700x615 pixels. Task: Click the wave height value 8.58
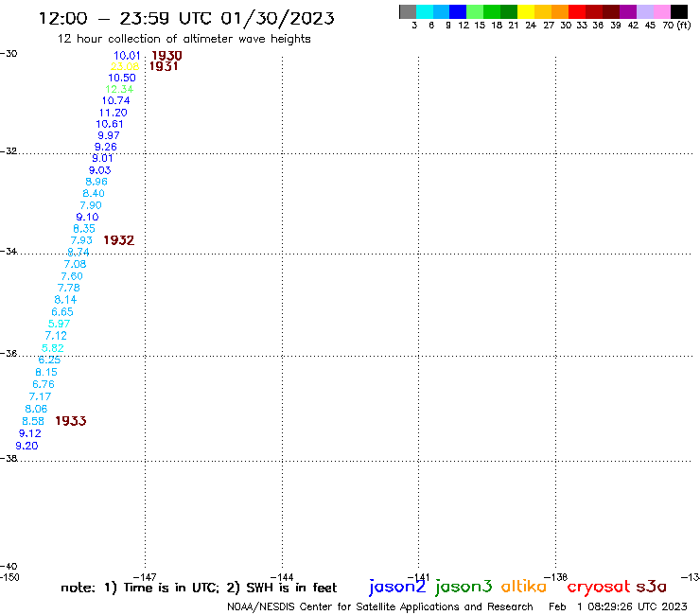(x=33, y=422)
